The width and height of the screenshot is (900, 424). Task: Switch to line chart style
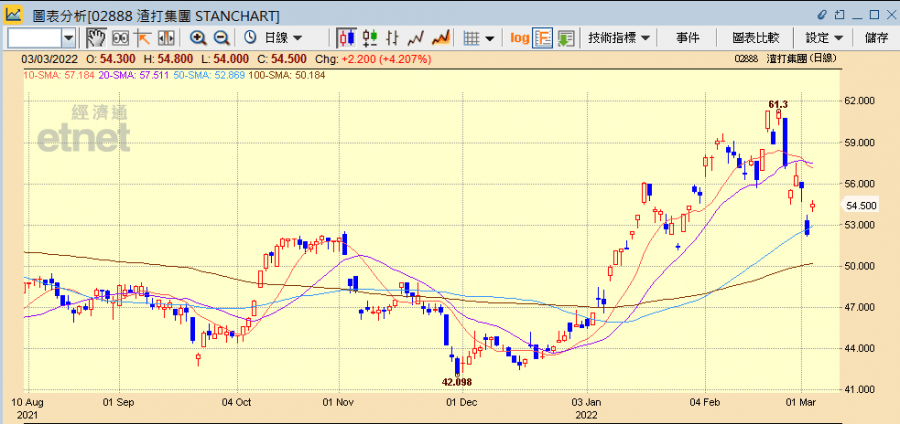tap(416, 38)
